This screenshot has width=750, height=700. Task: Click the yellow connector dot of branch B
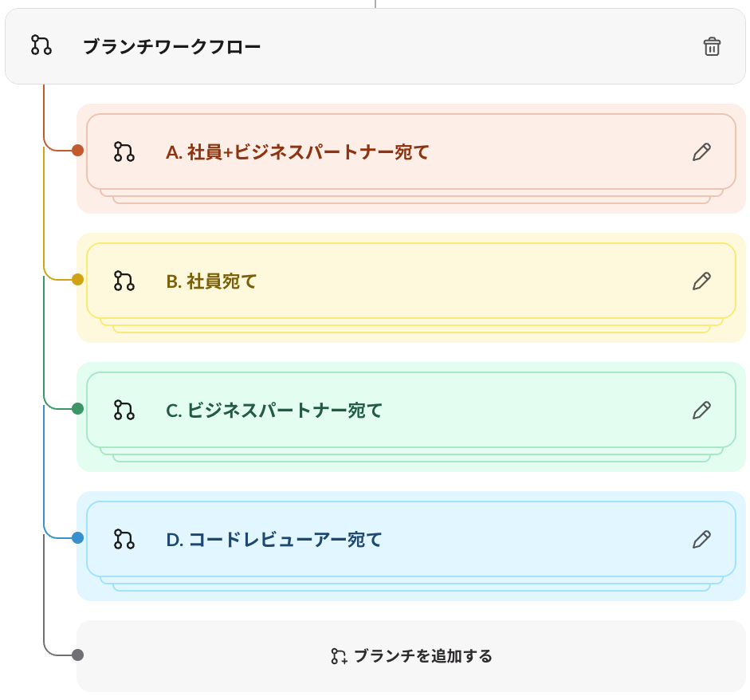(x=77, y=280)
